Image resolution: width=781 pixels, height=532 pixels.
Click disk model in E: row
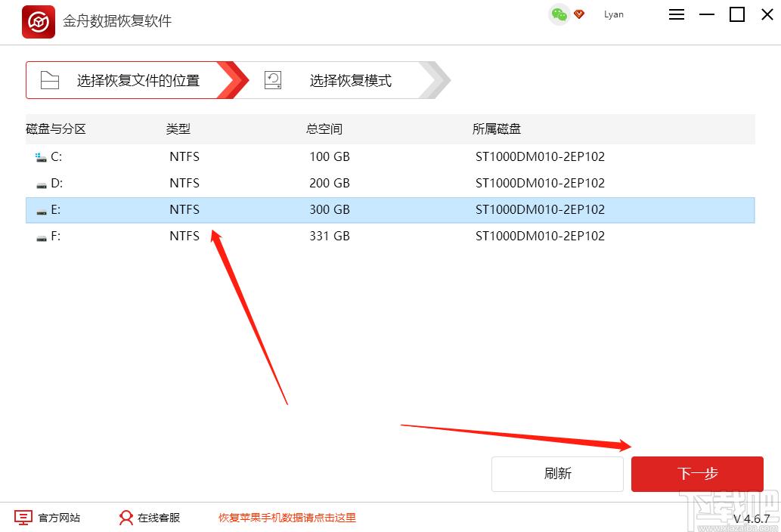(540, 209)
